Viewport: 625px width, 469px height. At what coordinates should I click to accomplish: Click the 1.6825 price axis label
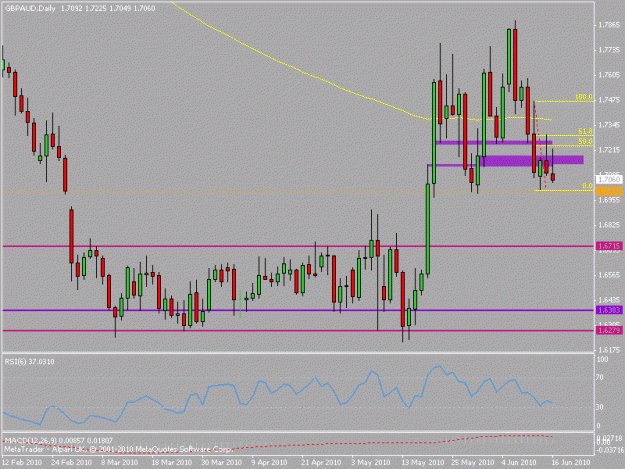click(x=609, y=225)
